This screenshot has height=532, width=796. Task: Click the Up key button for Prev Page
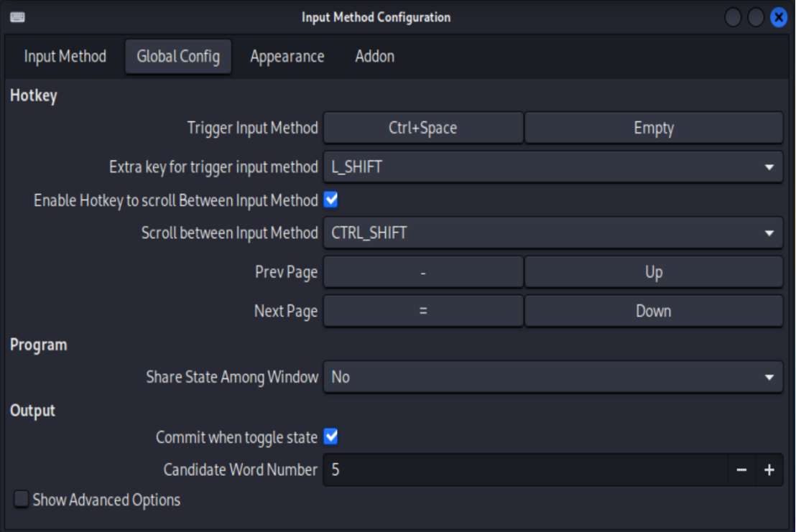click(654, 272)
